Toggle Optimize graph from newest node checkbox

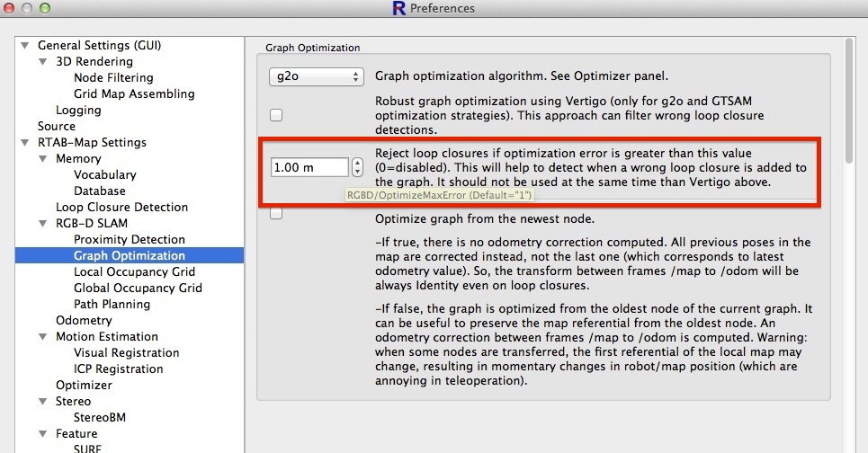pos(277,213)
